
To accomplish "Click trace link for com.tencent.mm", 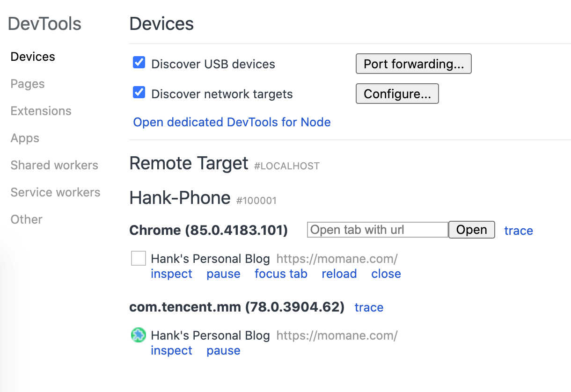I will (x=369, y=307).
